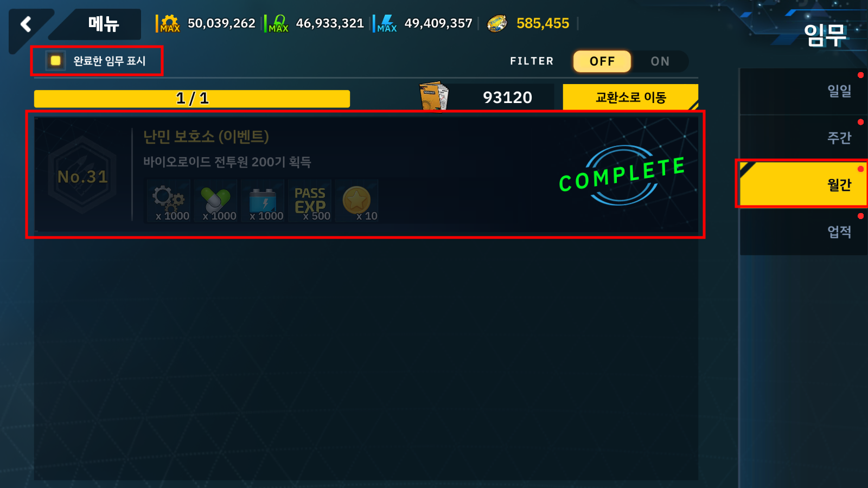This screenshot has width=868, height=488.
Task: Open the 업적 achievements tab
Action: click(803, 232)
